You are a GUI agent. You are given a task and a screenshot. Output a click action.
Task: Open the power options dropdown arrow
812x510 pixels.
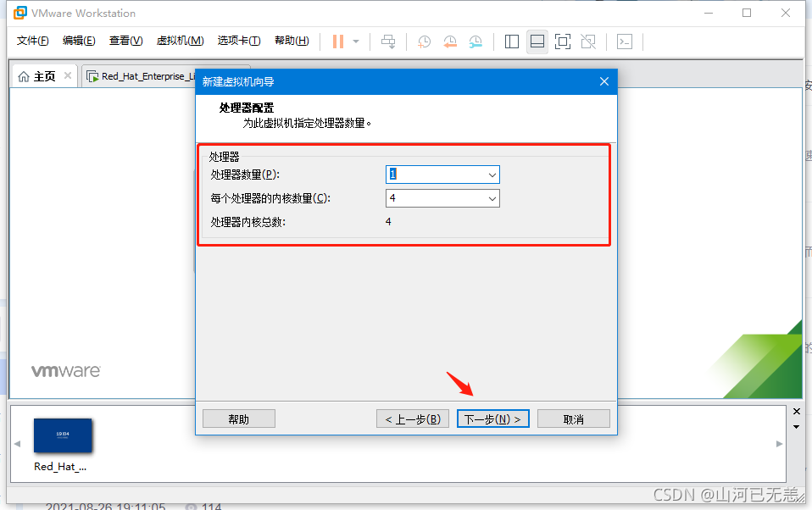point(356,42)
